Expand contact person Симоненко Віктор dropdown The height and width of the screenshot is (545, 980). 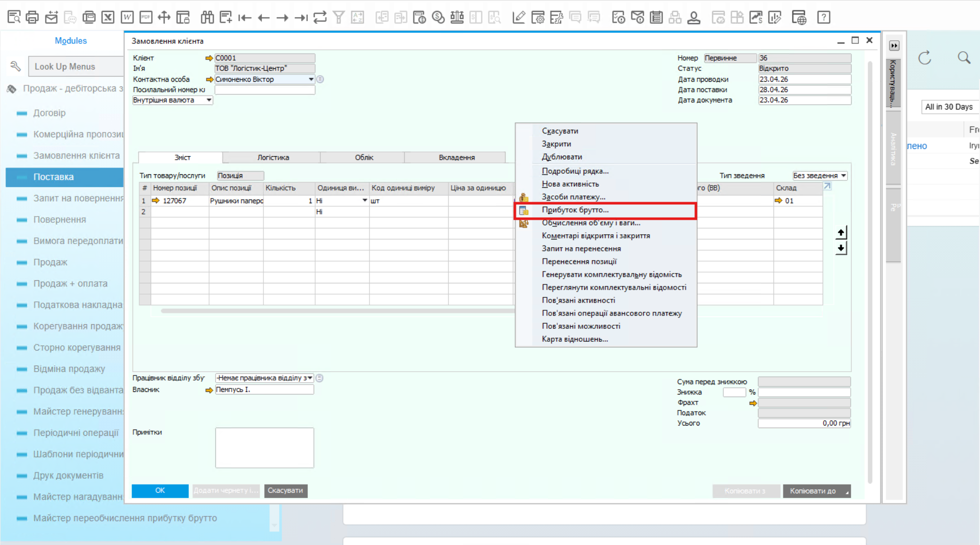click(311, 79)
